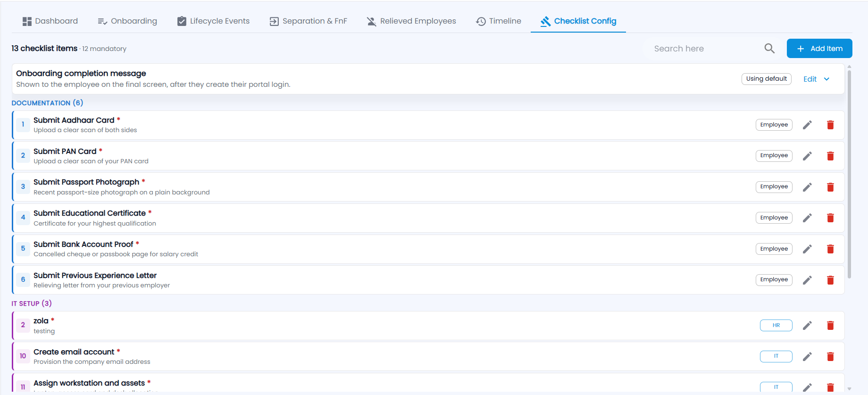
Task: Click Employee badge on Previous Experience Letter row
Action: (774, 280)
